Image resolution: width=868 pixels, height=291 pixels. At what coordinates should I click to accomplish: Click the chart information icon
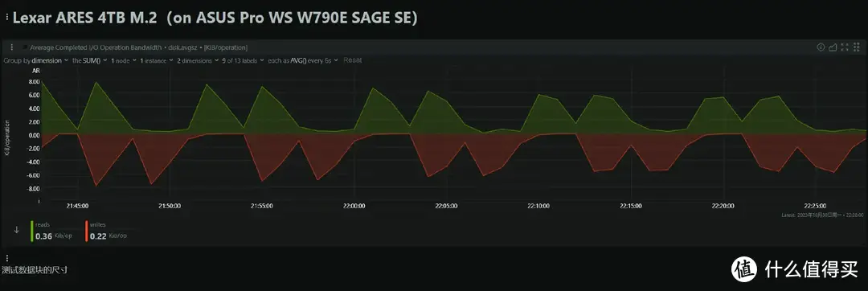click(821, 47)
